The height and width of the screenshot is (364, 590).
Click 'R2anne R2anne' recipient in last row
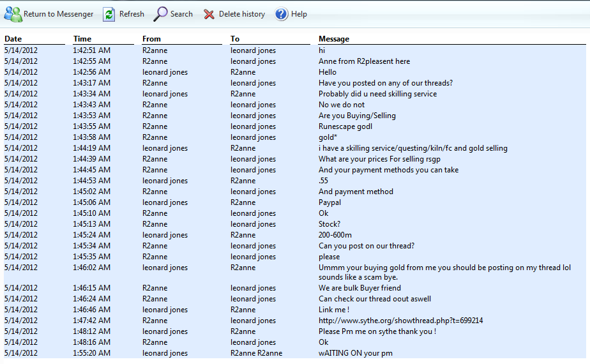click(x=256, y=353)
